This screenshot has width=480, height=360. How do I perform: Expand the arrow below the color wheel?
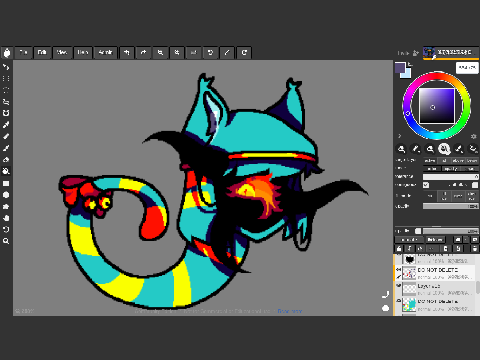[x=399, y=136]
